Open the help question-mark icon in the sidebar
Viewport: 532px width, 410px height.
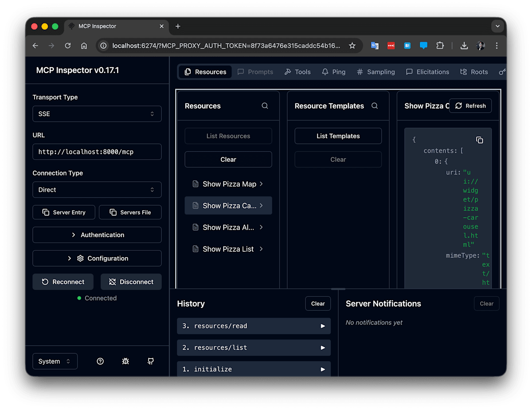click(100, 361)
